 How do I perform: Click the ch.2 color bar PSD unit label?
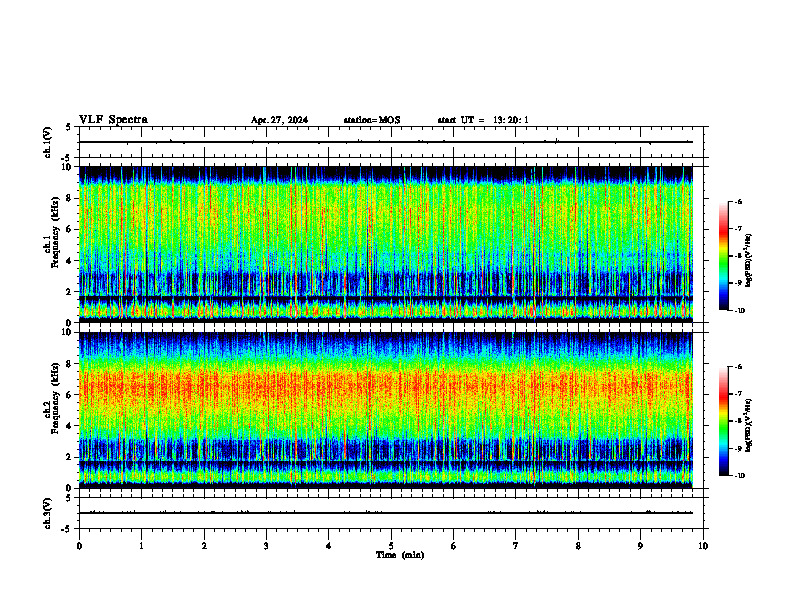point(748,426)
